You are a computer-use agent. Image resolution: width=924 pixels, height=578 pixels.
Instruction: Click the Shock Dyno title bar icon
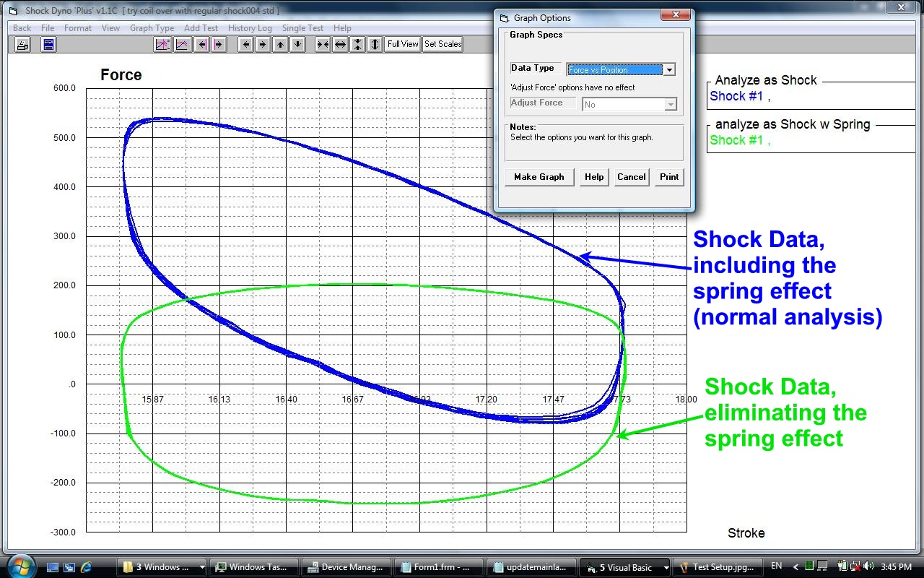(x=12, y=11)
